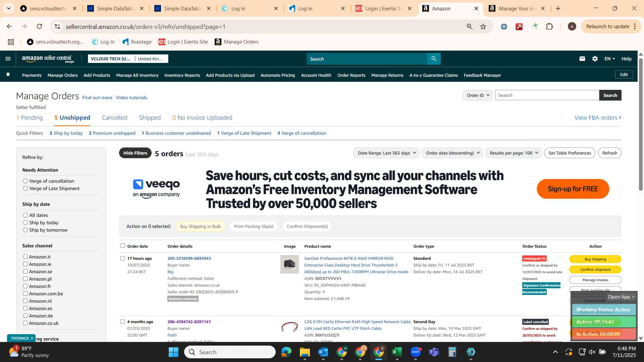Open Order date (descending) sort dropdown
Screen dimensions: 644x362
coord(452,153)
